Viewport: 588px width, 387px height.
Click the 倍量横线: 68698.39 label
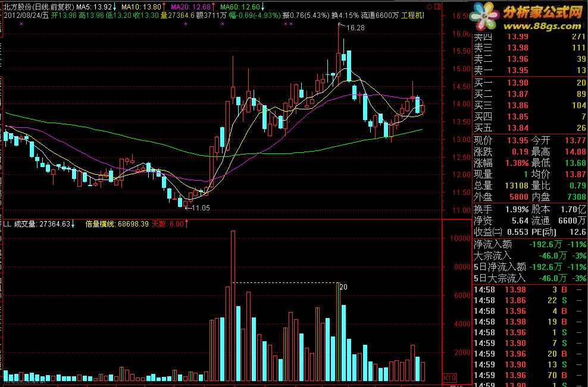(x=117, y=224)
